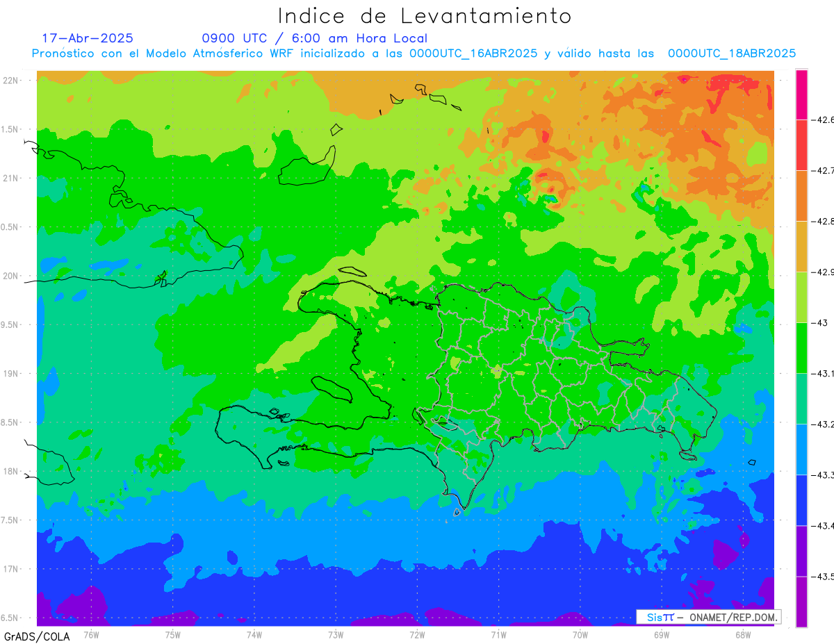Click the -42.9 color scale label
This screenshot has height=644, width=834.
(824, 272)
